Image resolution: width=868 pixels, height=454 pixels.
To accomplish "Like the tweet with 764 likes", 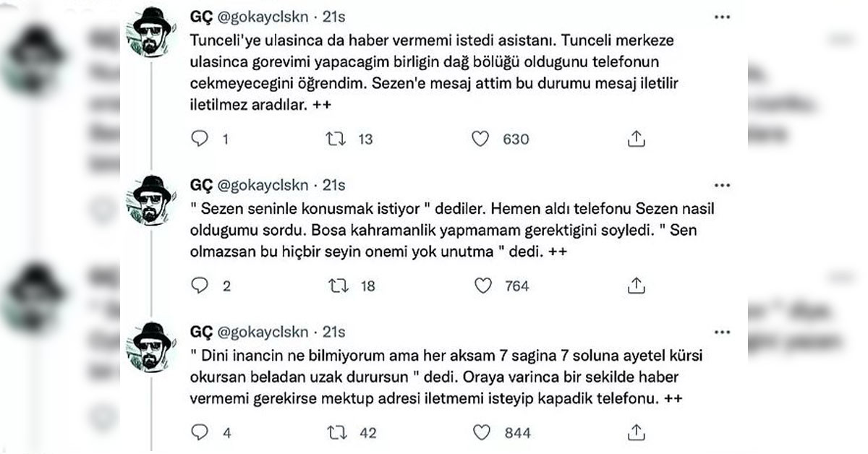I will 482,286.
